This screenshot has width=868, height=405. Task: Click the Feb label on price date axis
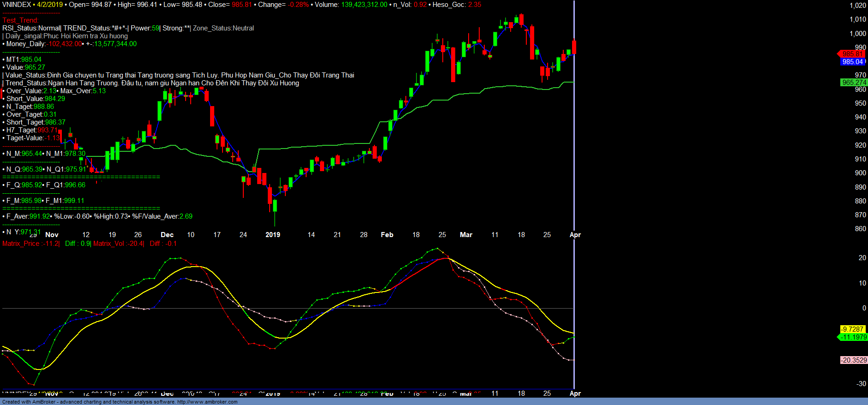(387, 235)
